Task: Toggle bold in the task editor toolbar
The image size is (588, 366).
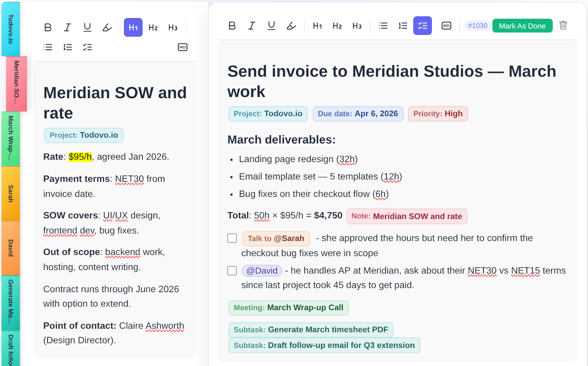Action: tap(232, 26)
